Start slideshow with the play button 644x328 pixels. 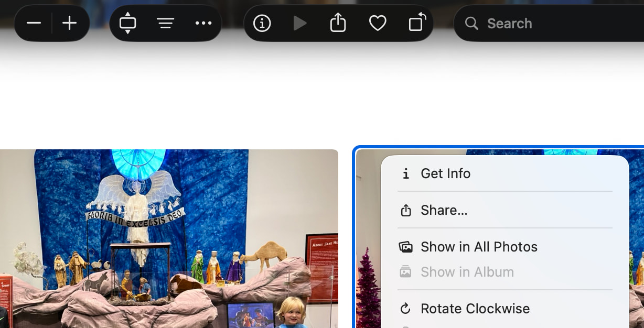tap(300, 24)
